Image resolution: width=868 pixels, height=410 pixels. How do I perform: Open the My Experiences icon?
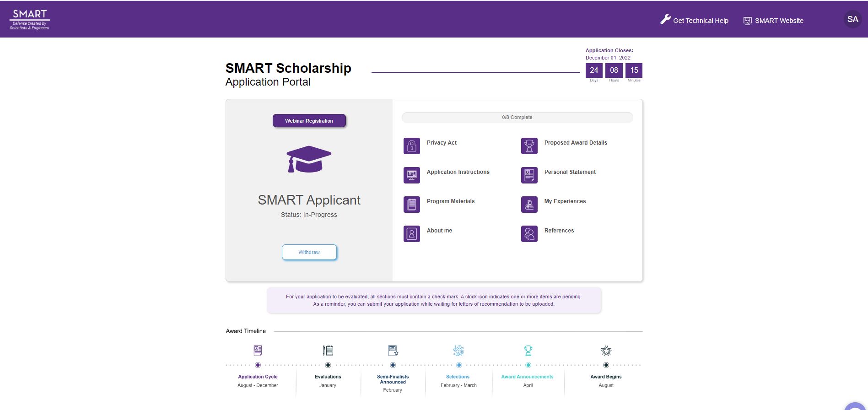click(x=529, y=205)
